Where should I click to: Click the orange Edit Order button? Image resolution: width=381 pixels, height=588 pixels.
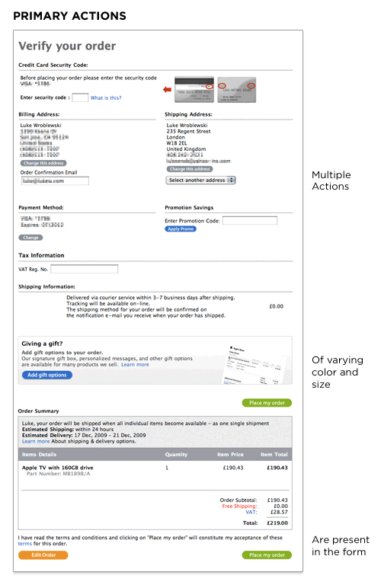[43, 555]
